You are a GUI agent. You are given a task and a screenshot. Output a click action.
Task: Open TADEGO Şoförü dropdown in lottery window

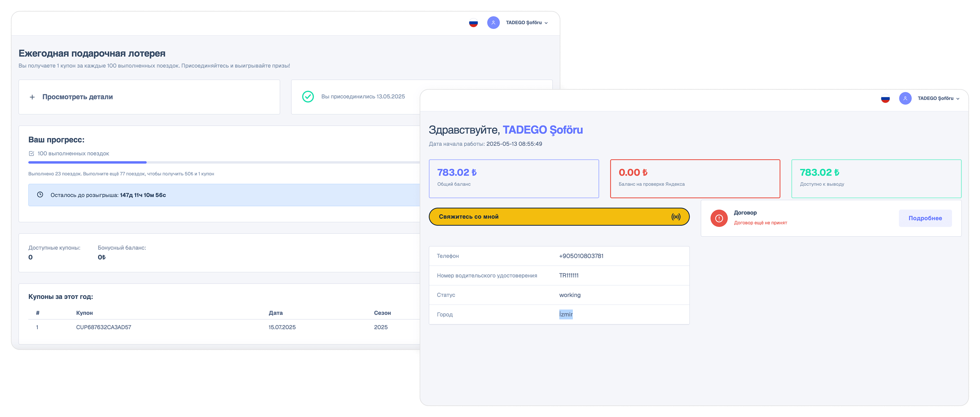tap(527, 23)
